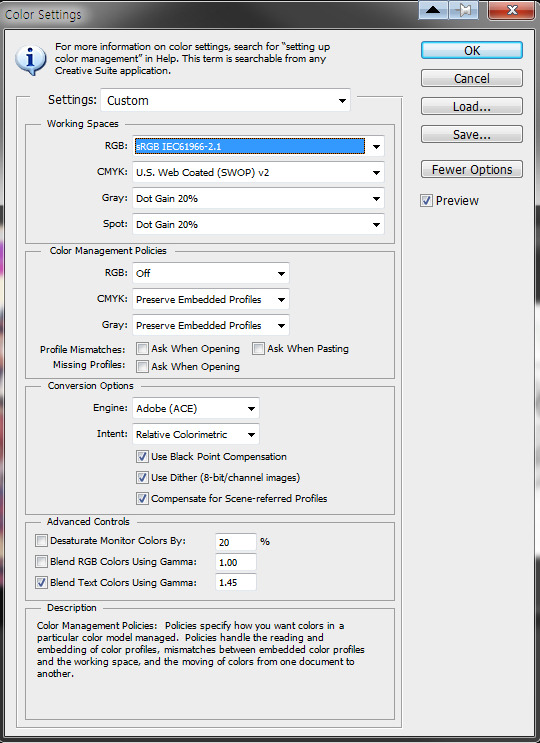
Task: Click the 'Conversion Options' group label
Action: (90, 386)
